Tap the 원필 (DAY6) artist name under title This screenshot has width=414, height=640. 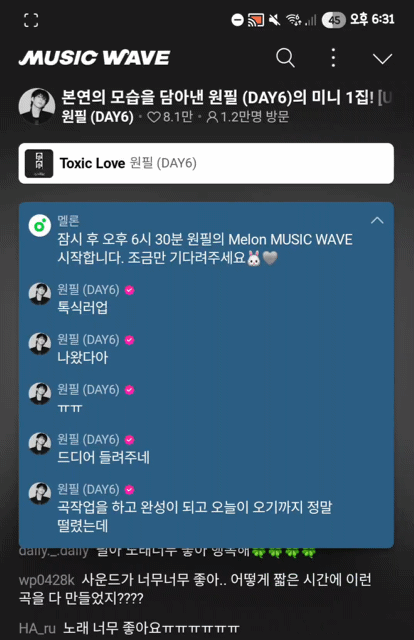pyautogui.click(x=97, y=117)
